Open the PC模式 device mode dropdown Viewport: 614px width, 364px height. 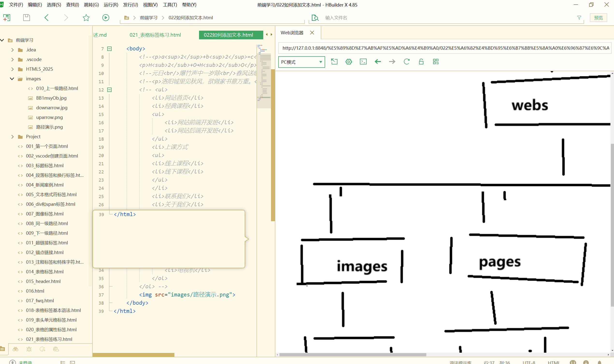301,62
